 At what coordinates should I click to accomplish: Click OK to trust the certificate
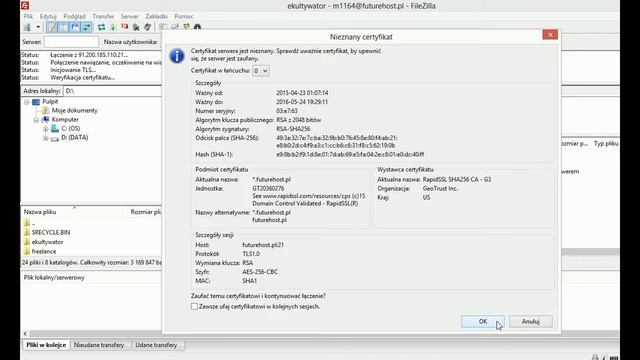[x=483, y=322]
